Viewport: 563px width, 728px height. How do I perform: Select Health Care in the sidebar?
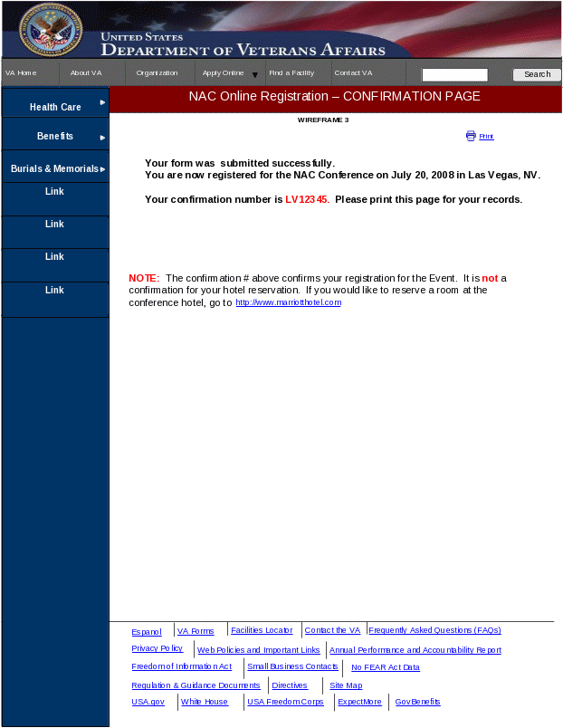tap(55, 107)
